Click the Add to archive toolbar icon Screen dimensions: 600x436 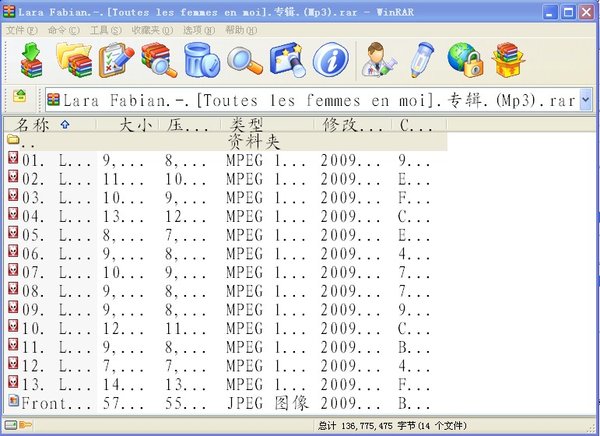click(31, 60)
